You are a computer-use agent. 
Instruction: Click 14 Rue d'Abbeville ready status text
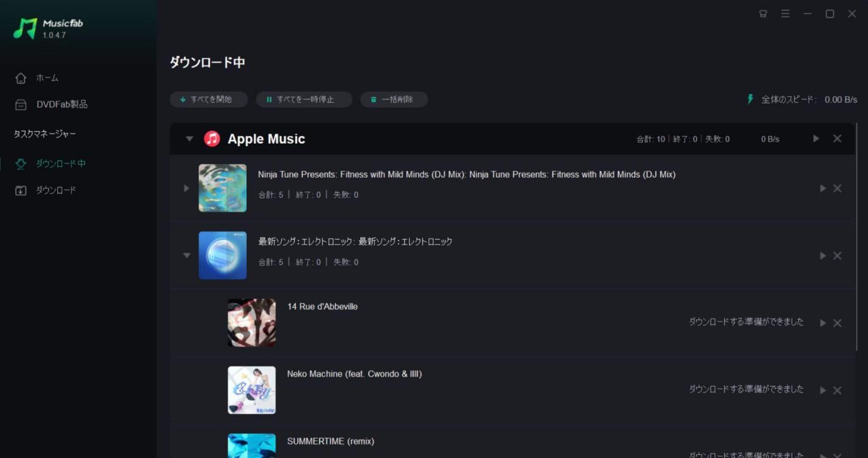[x=746, y=322]
